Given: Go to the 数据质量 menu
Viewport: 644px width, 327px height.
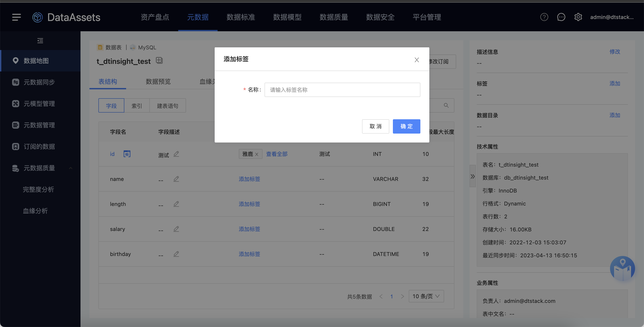Looking at the screenshot, I should [x=334, y=17].
